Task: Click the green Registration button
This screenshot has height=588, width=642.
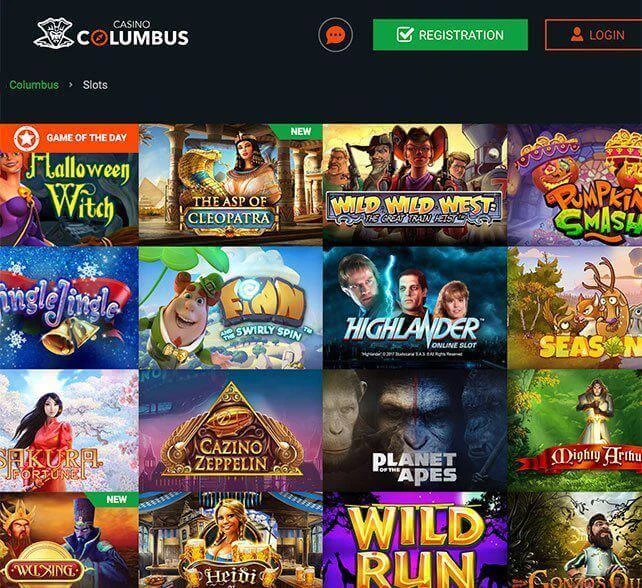Action: (450, 35)
